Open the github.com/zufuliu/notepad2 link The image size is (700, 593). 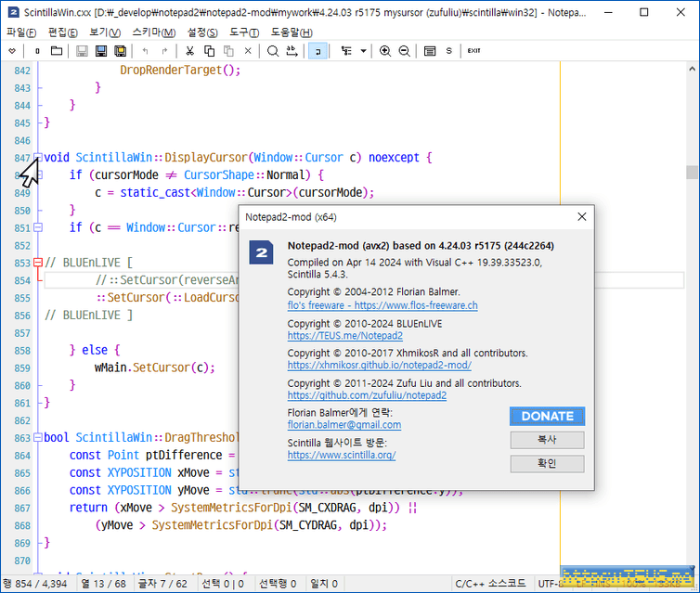coord(367,395)
